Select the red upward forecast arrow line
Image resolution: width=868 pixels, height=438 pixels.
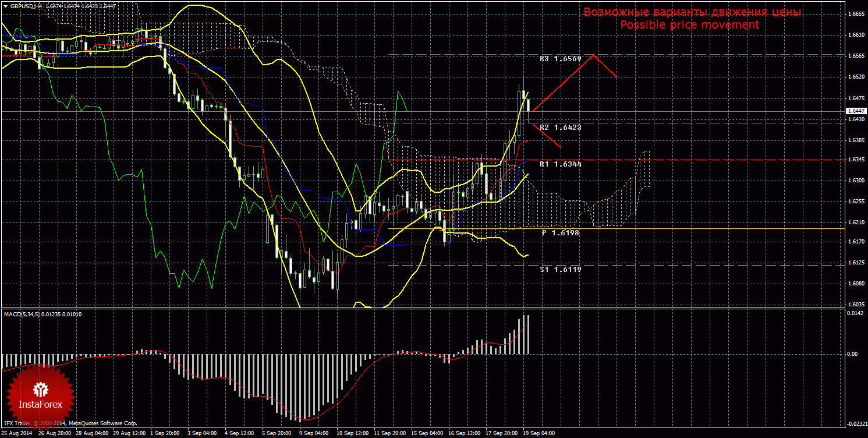click(x=575, y=80)
